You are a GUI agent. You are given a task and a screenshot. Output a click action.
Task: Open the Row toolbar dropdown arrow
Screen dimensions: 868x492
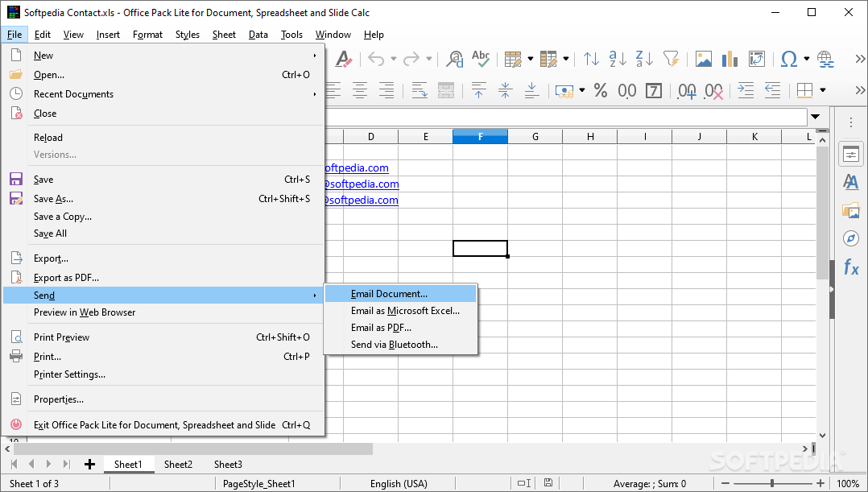pyautogui.click(x=531, y=59)
